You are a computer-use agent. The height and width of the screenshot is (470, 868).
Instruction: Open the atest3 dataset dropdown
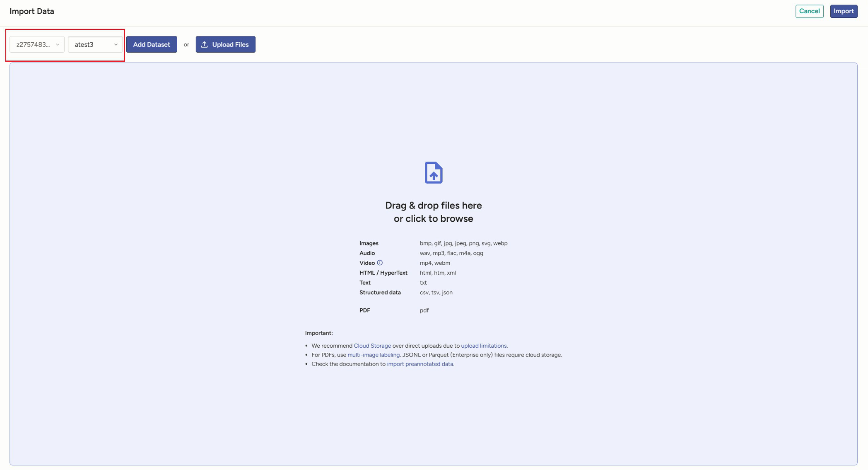click(90, 44)
